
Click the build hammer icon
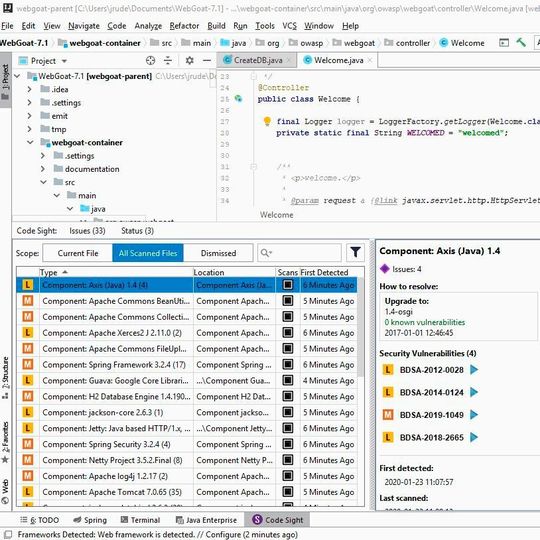click(521, 42)
